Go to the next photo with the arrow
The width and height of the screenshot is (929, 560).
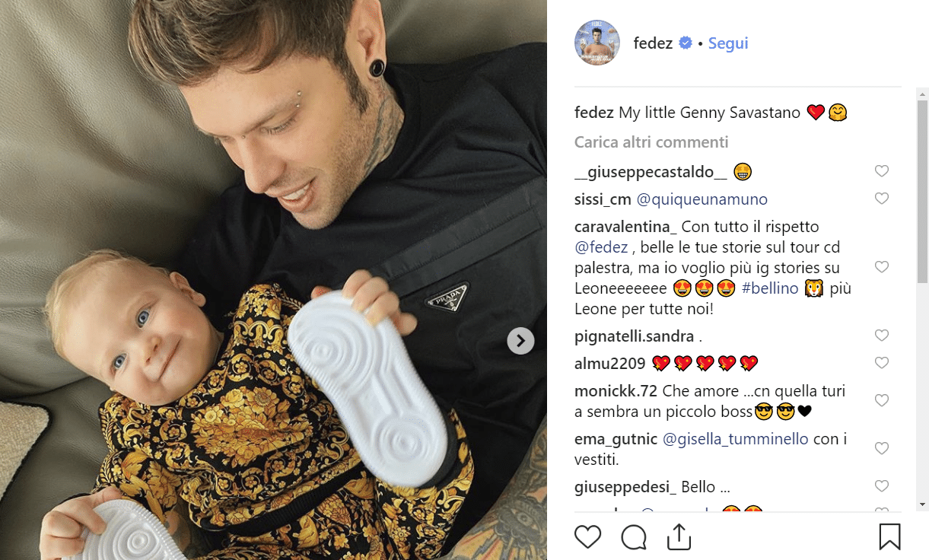(x=520, y=341)
